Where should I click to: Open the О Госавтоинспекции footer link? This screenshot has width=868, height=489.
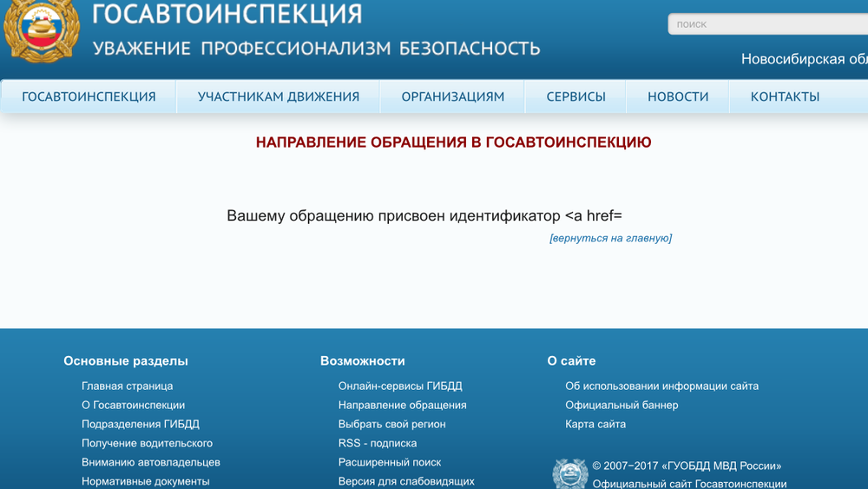click(133, 405)
